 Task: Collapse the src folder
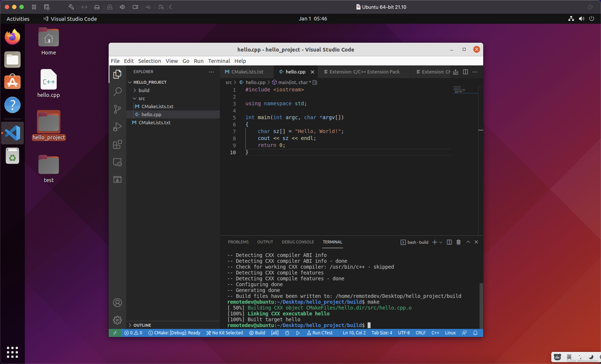tap(141, 98)
